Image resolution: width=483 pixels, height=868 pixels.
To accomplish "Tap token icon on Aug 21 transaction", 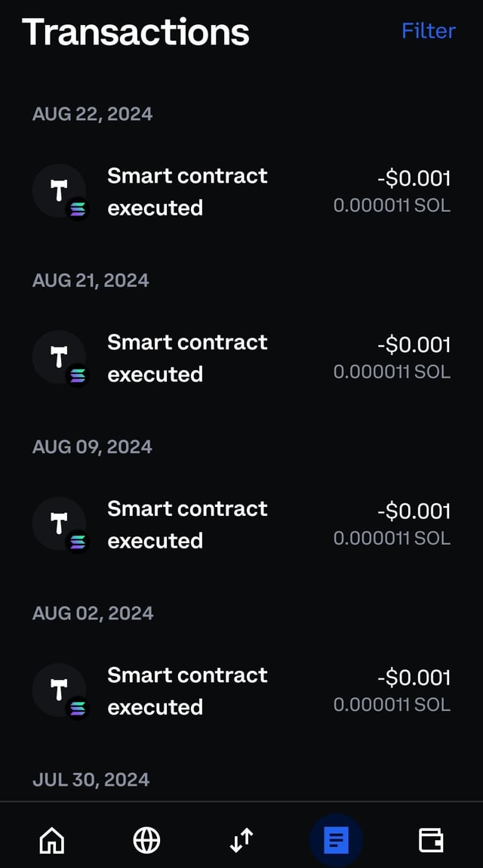I will (60, 358).
